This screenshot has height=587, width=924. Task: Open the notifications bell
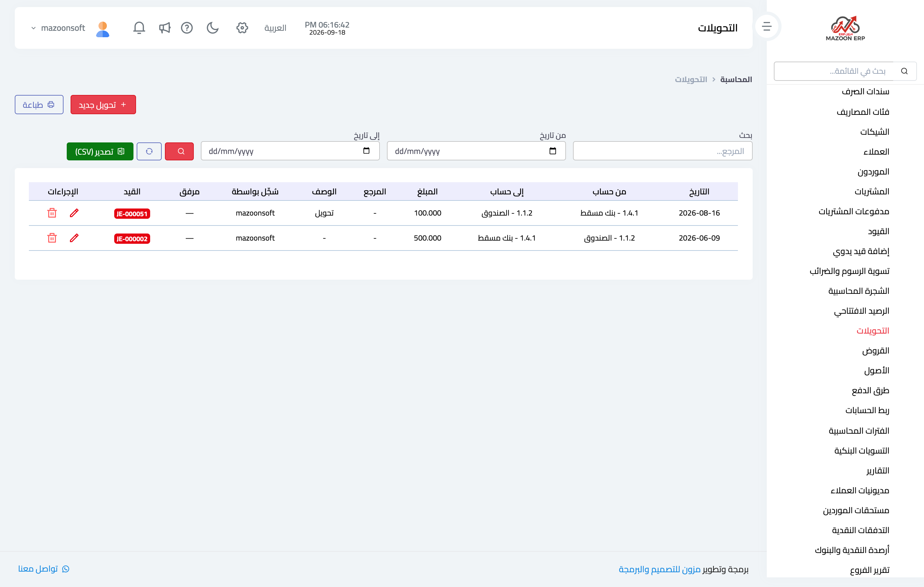click(139, 28)
